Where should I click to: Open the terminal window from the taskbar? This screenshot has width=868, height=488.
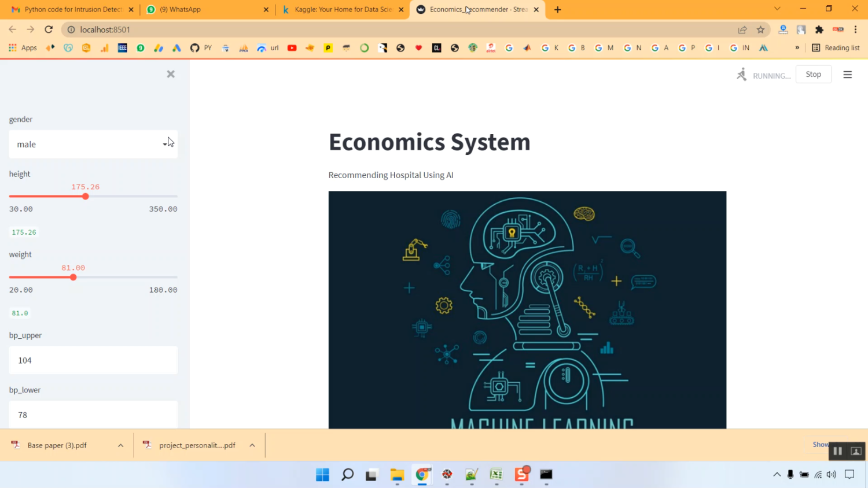(x=546, y=475)
